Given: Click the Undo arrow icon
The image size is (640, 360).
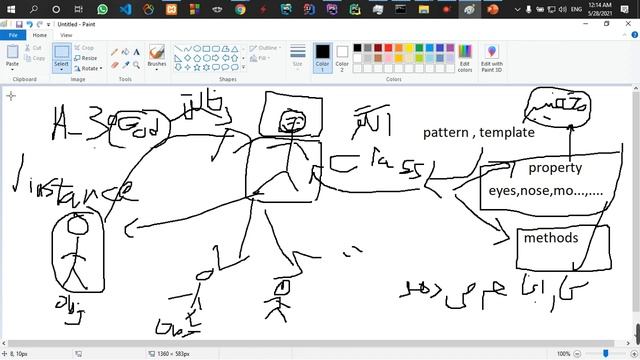Looking at the screenshot, I should (x=29, y=24).
